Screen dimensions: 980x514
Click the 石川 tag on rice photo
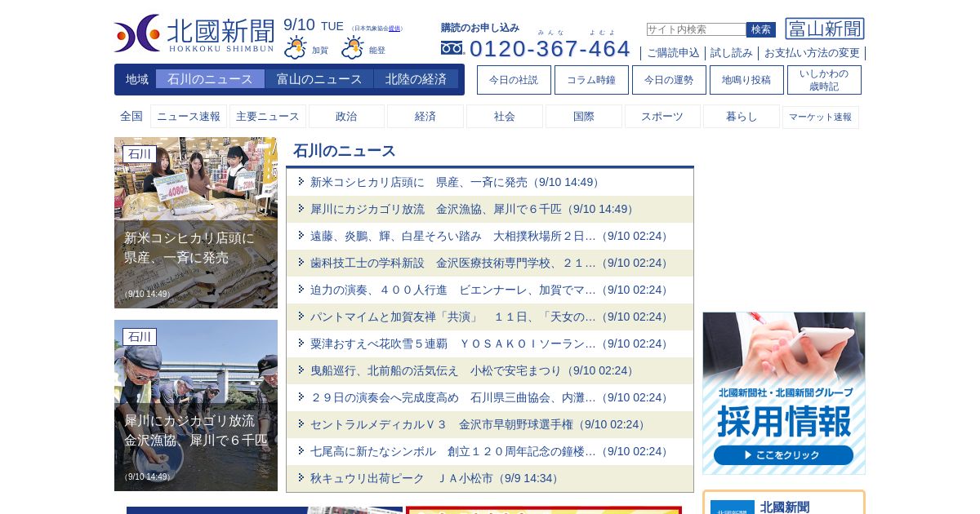(x=140, y=154)
